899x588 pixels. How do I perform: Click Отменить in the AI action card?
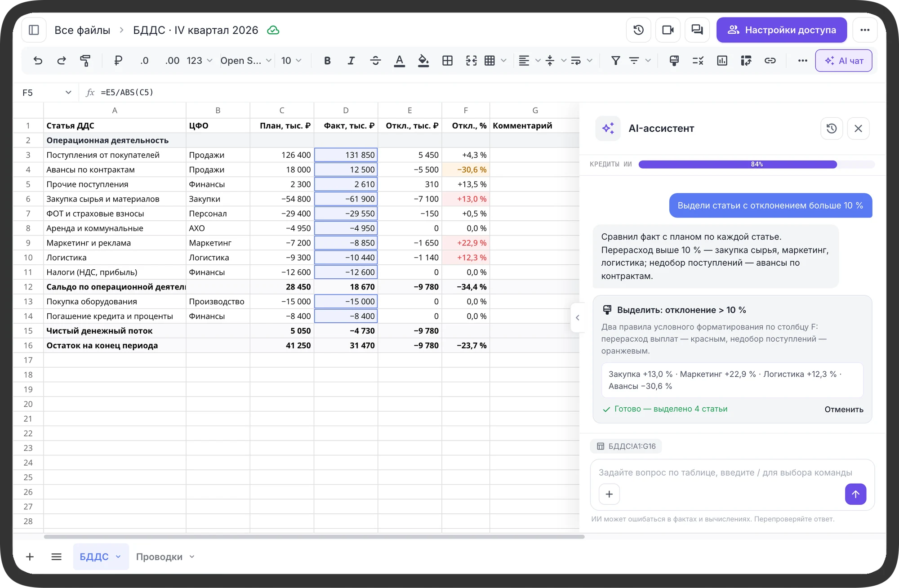click(844, 409)
